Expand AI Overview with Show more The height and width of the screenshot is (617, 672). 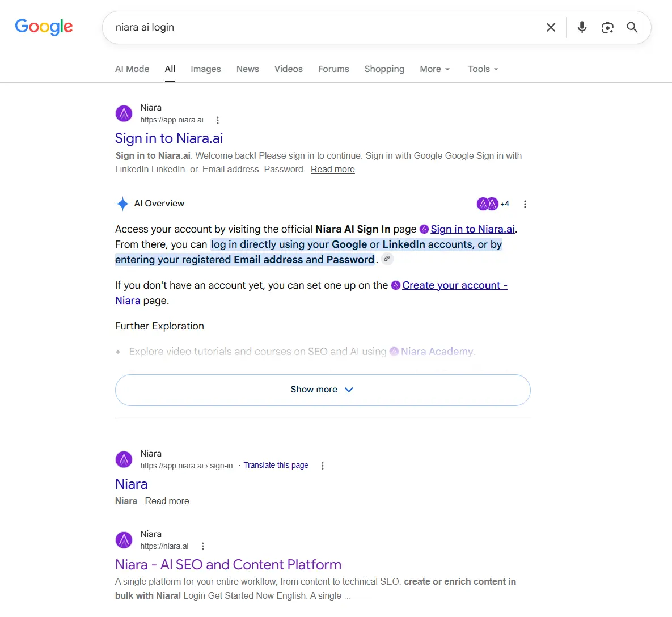click(x=323, y=390)
